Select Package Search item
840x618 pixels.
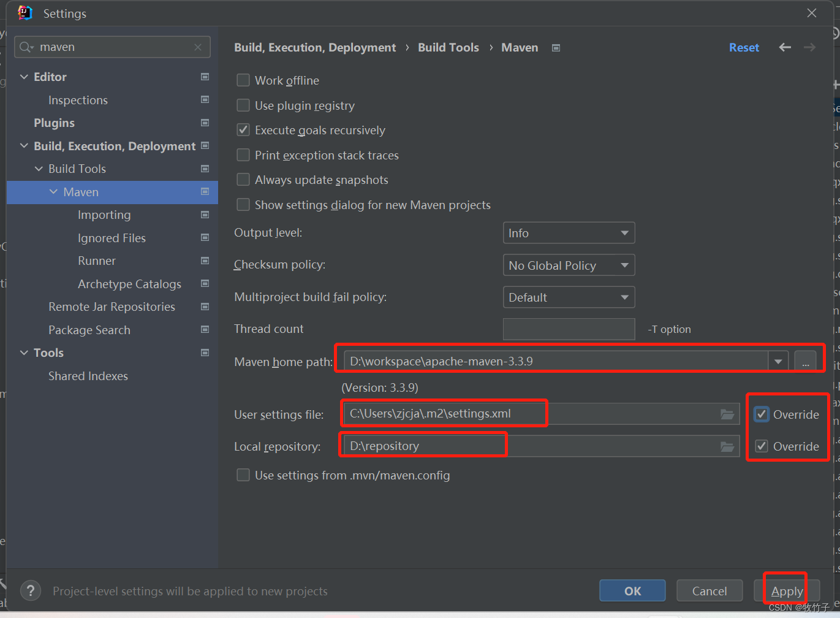[x=89, y=330]
